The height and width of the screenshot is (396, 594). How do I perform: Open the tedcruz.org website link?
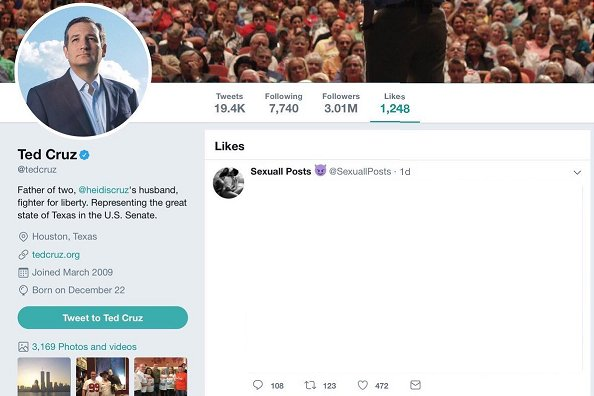pos(56,255)
